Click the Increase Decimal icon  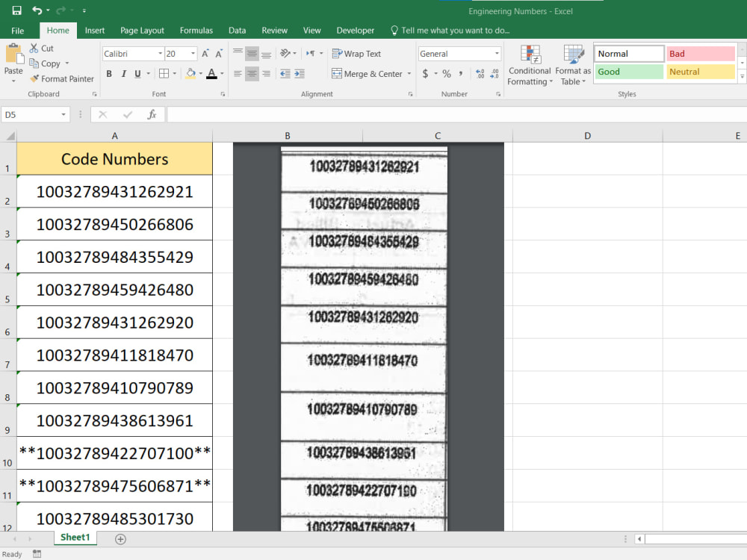pos(480,73)
